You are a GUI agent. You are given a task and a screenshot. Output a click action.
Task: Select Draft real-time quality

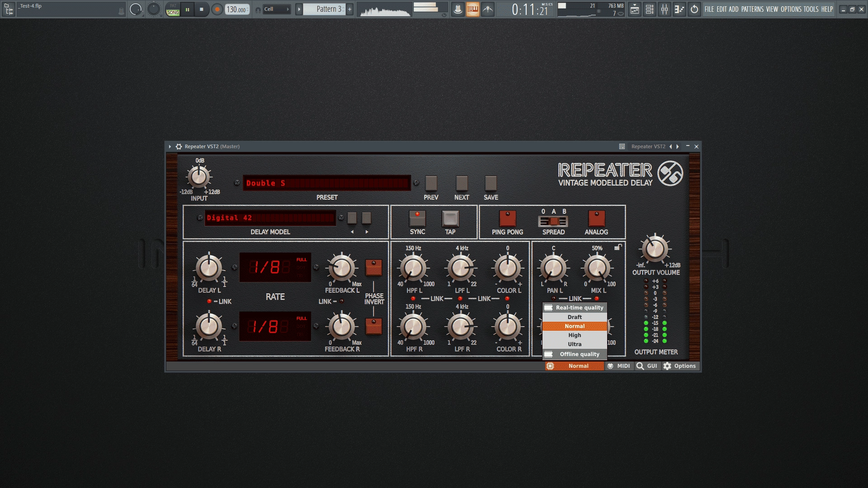point(575,317)
